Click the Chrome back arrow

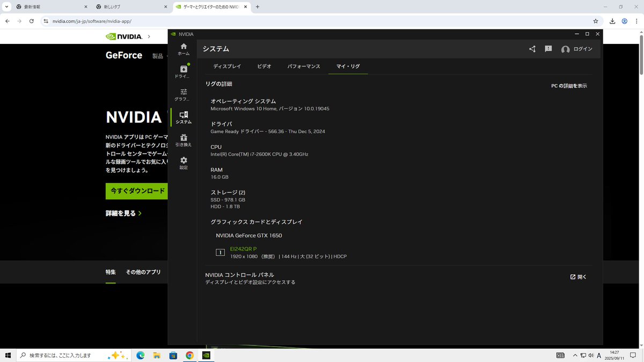click(x=8, y=21)
